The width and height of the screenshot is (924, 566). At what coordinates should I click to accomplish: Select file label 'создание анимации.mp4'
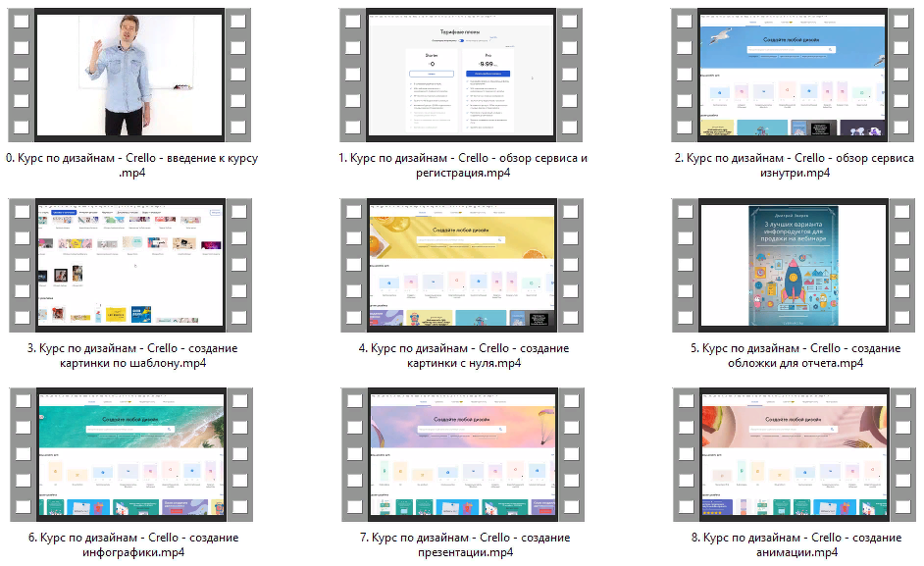(x=795, y=545)
